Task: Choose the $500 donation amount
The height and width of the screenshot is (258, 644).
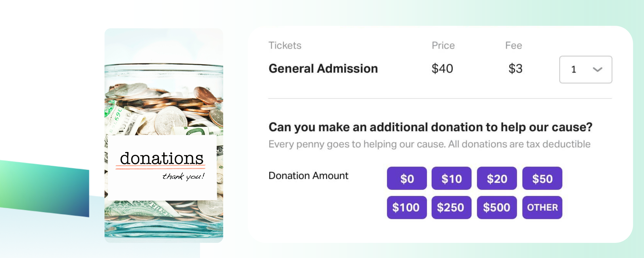Action: [497, 207]
